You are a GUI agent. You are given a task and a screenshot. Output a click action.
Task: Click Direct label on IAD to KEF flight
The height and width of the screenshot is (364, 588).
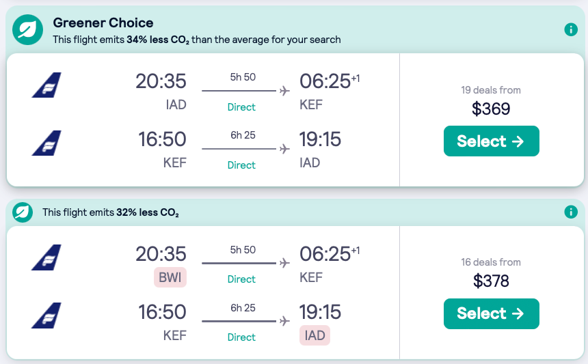(x=241, y=107)
